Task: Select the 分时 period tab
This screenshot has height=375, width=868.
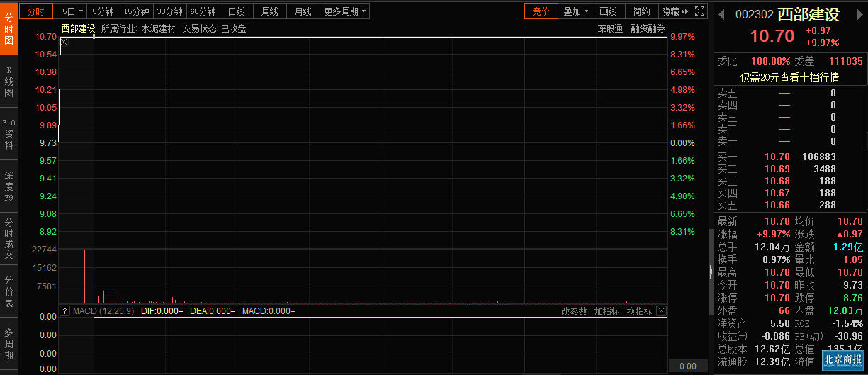Action: pyautogui.click(x=36, y=11)
